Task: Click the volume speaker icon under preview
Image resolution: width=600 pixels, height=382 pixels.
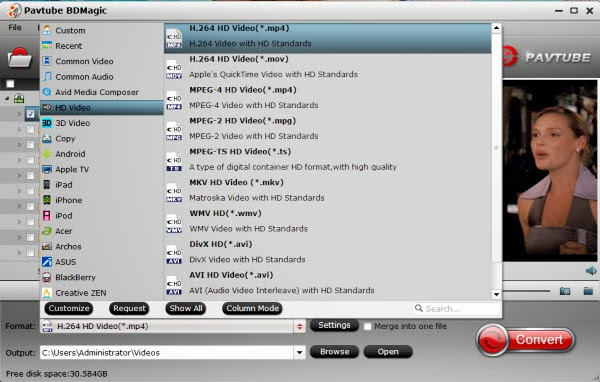Action: click(591, 271)
